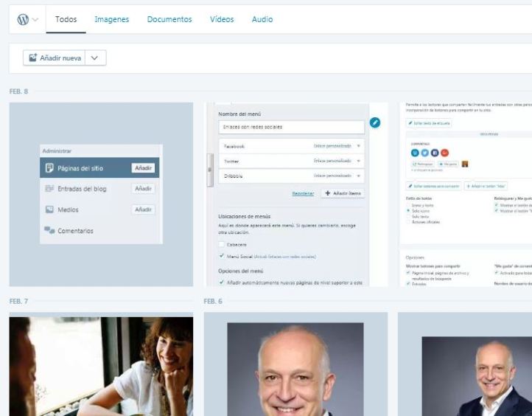Click the Facebook share icon in thumbnail
The height and width of the screenshot is (416, 532).
coord(435,153)
